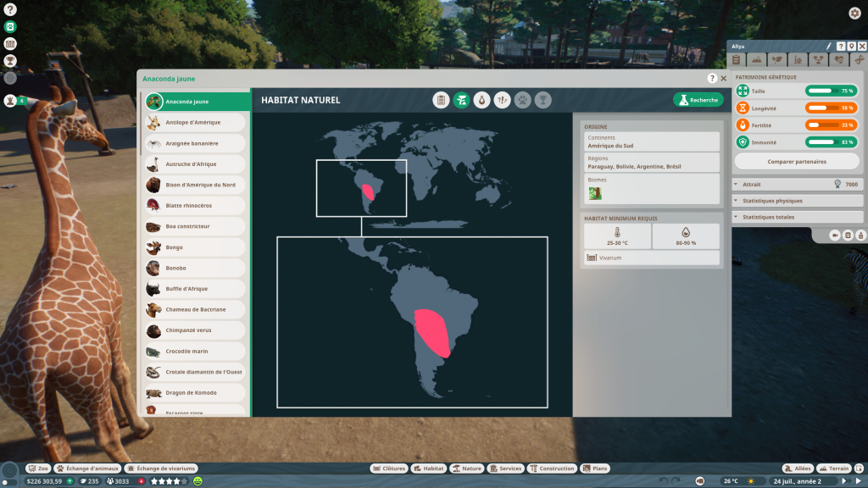The width and height of the screenshot is (868, 488).
Task: Click the water drop feeding tab icon
Action: [481, 100]
